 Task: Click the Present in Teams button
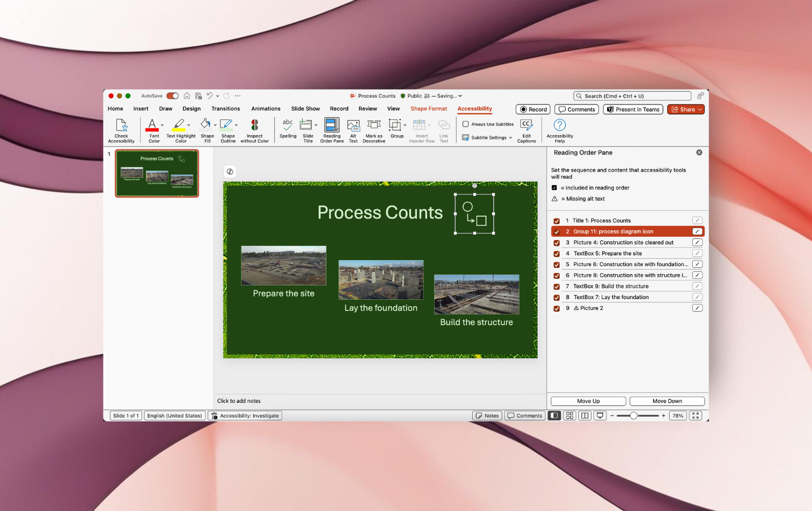tap(633, 109)
